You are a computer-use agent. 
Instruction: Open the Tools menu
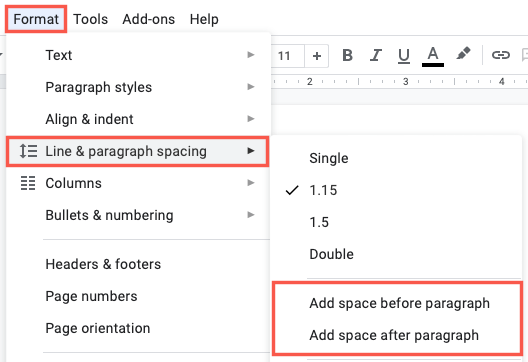click(91, 19)
